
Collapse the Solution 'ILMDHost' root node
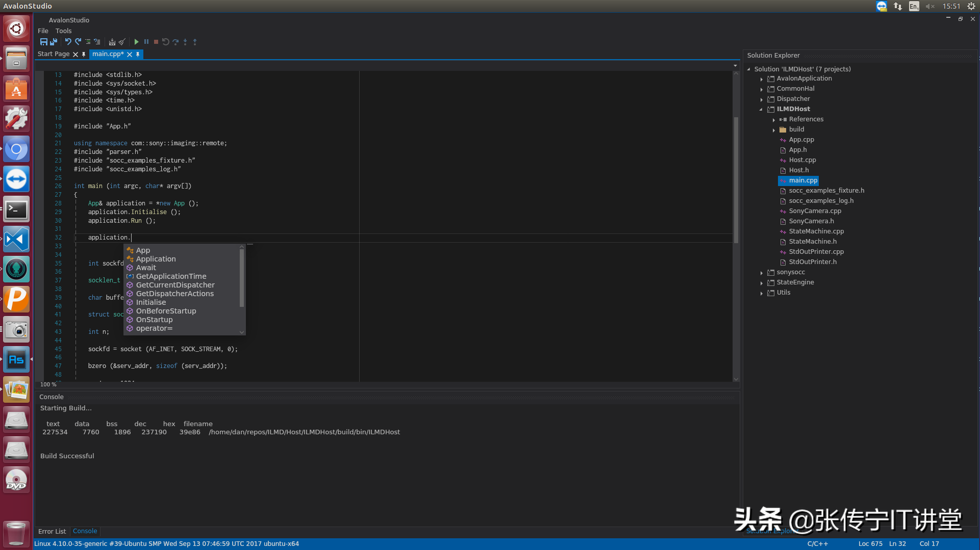pyautogui.click(x=749, y=69)
